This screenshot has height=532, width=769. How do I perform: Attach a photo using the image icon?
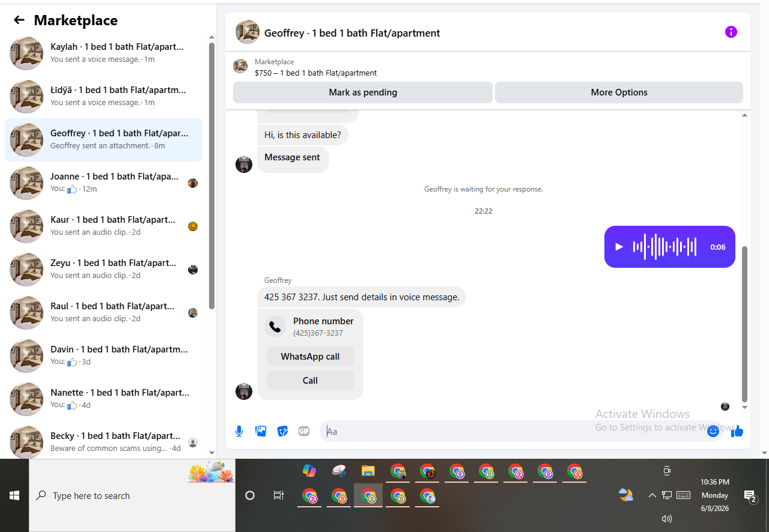(x=261, y=431)
